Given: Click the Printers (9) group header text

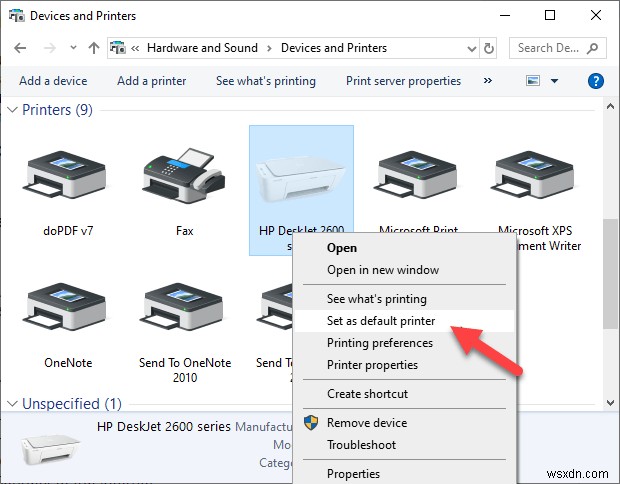Looking at the screenshot, I should pos(57,110).
